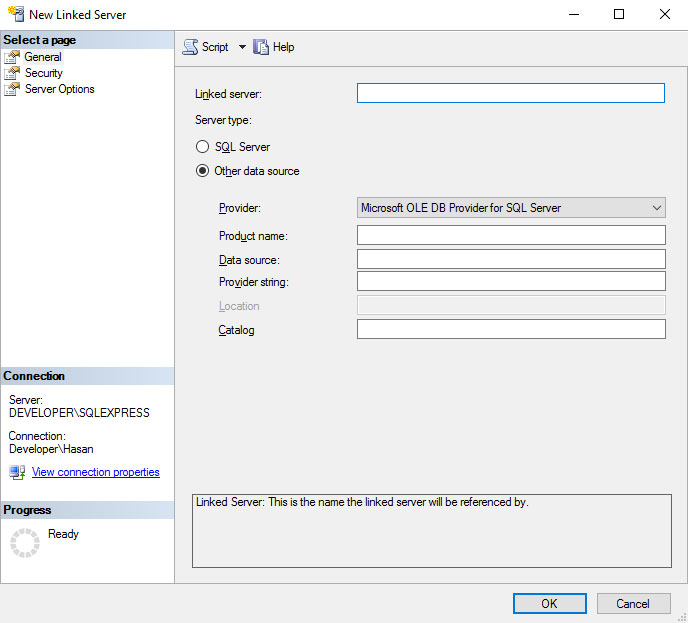Go to the Security page

[x=43, y=73]
